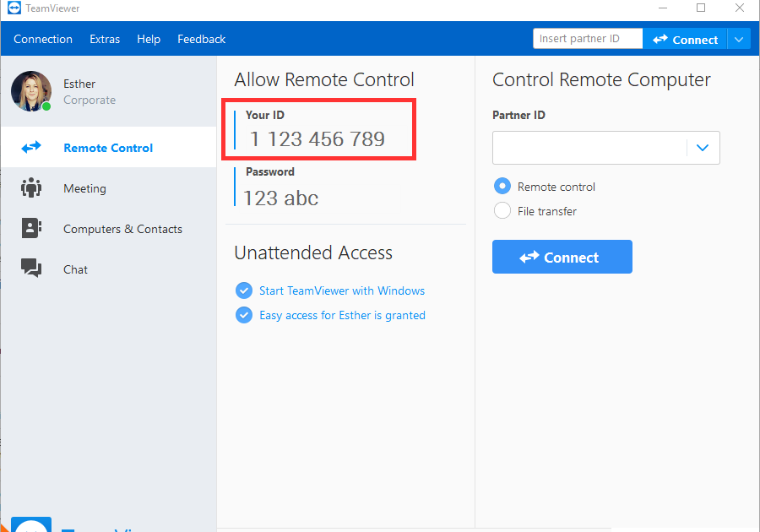
Task: Click the TeamViewer logo in title bar
Action: coord(14,8)
